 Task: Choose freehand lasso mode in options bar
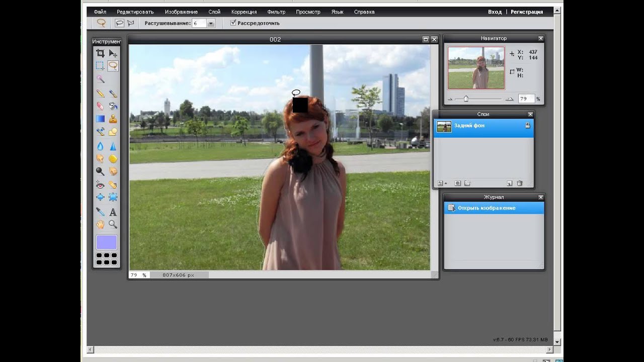click(119, 23)
